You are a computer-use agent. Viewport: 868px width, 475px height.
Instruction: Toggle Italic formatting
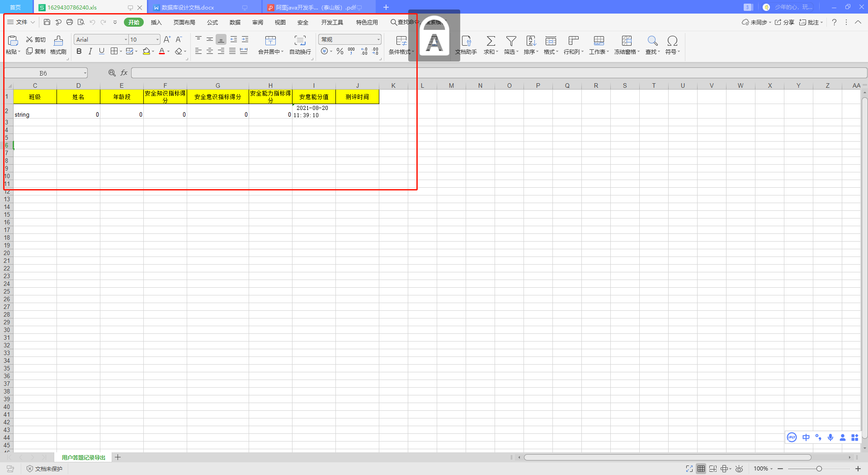point(90,52)
